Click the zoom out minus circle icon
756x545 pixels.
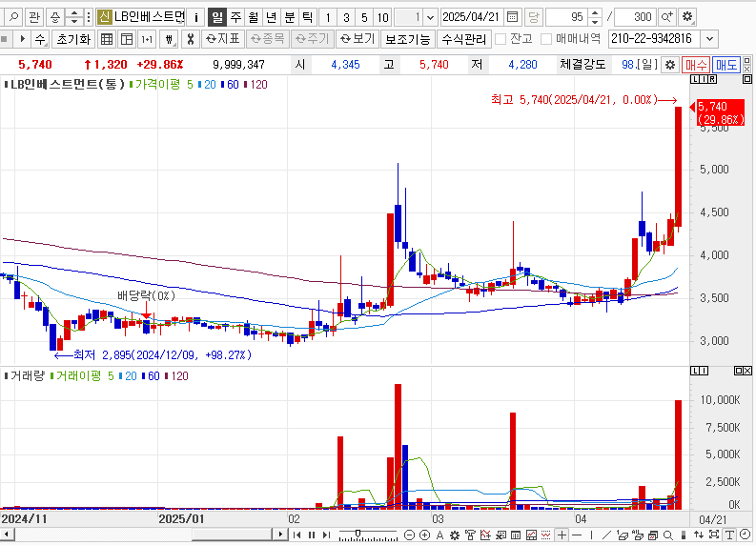(409, 535)
